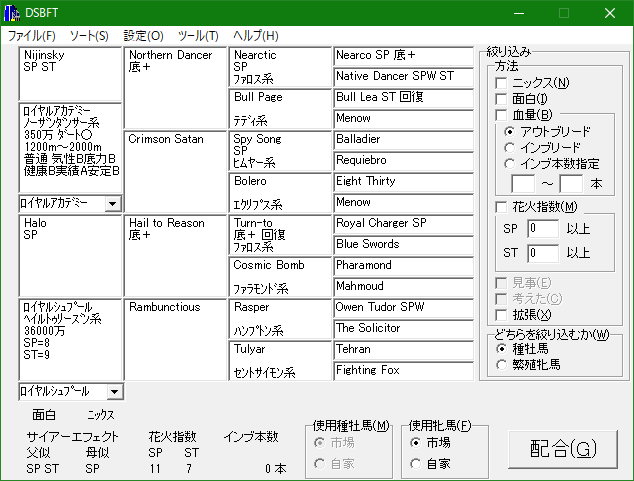
Task: Click the Tulyar cell
Action: pos(280,361)
